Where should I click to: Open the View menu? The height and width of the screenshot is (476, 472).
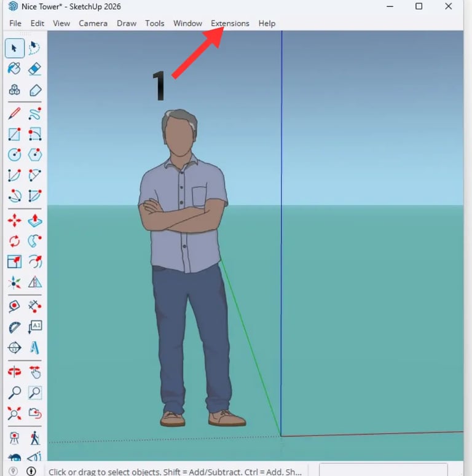61,23
